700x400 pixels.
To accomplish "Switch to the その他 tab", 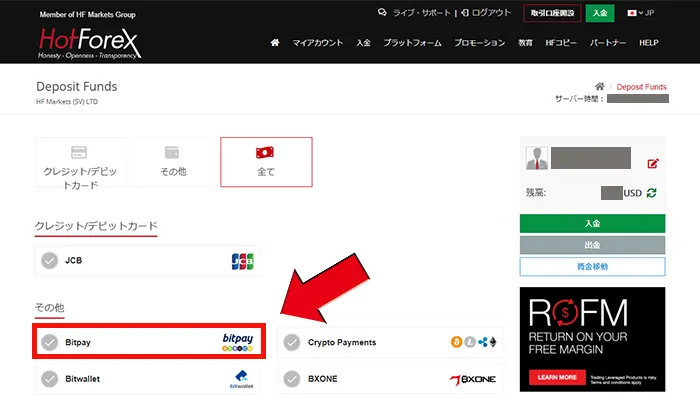I will [173, 162].
